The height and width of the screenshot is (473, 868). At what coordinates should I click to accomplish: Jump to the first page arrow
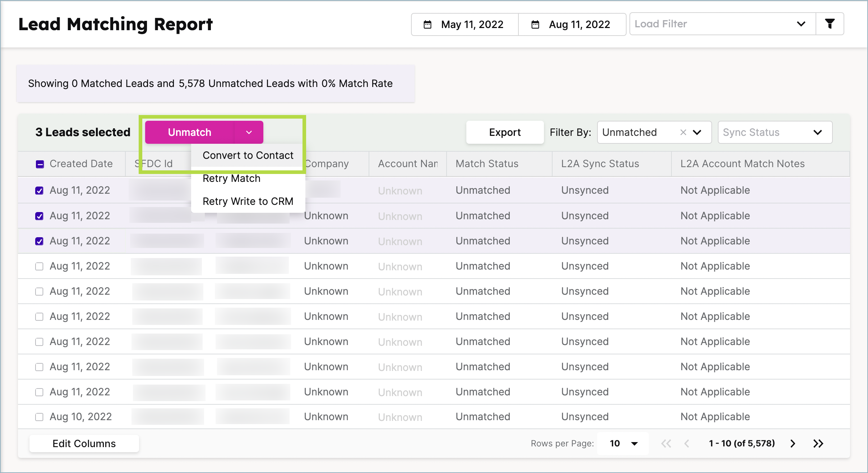tap(666, 444)
